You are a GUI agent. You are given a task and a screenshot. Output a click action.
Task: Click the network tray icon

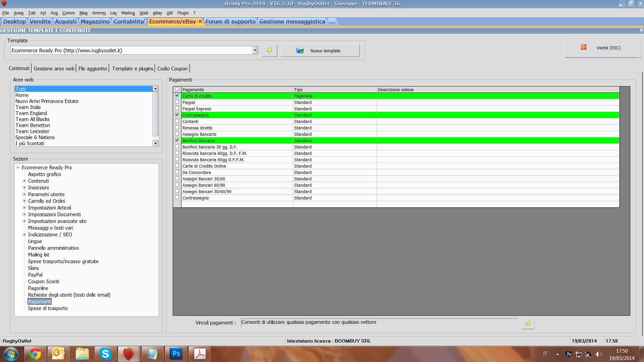click(579, 354)
